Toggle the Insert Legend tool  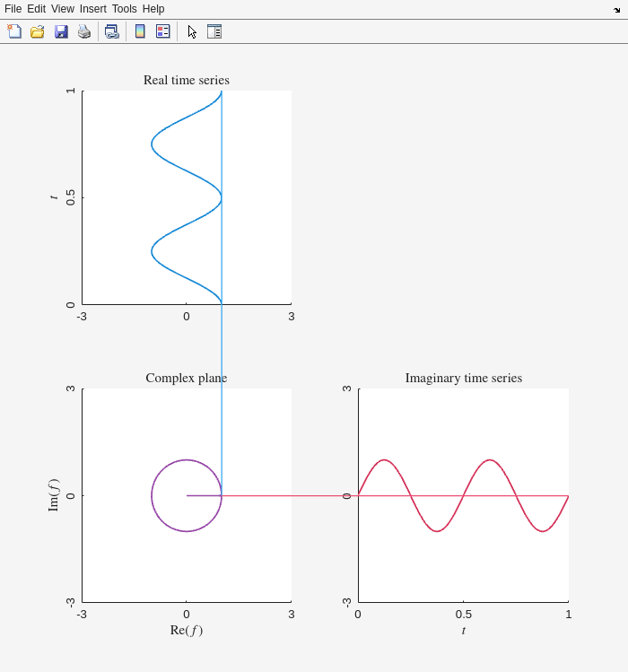[x=162, y=31]
